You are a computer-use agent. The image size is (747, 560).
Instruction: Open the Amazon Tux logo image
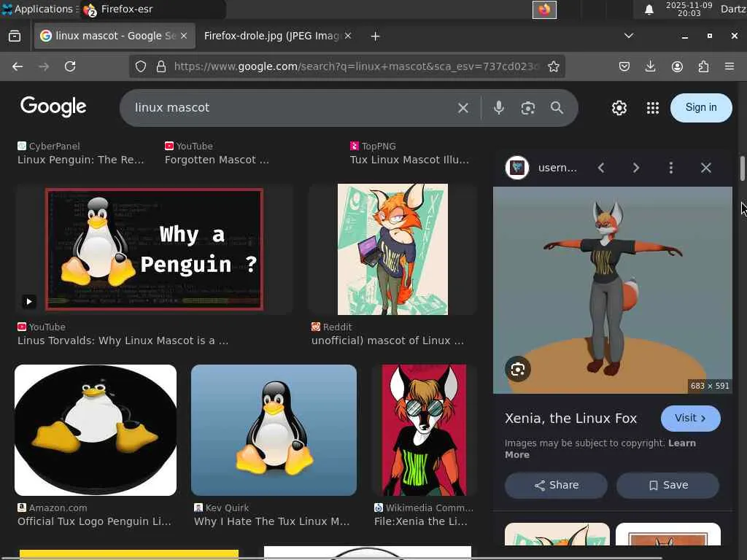pos(96,430)
